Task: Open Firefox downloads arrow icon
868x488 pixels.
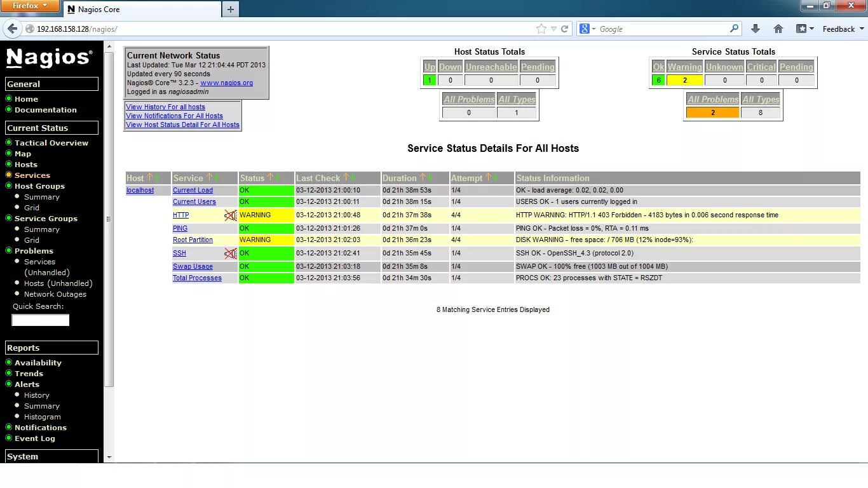Action: tap(756, 29)
